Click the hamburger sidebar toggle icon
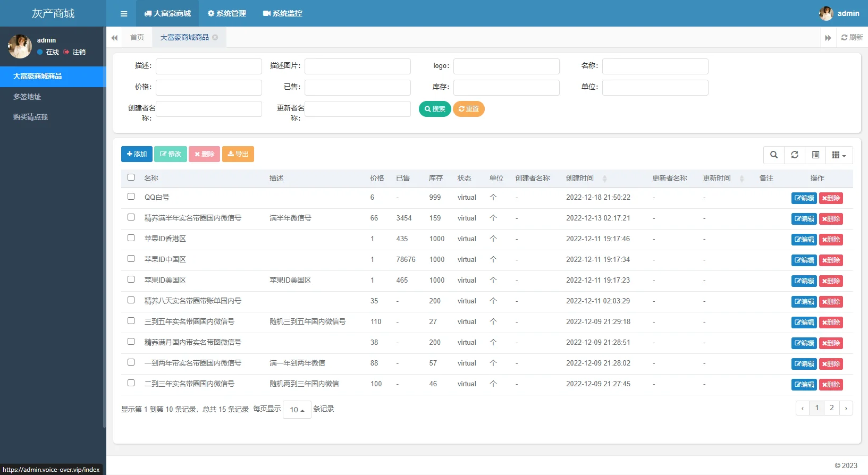 pos(124,14)
